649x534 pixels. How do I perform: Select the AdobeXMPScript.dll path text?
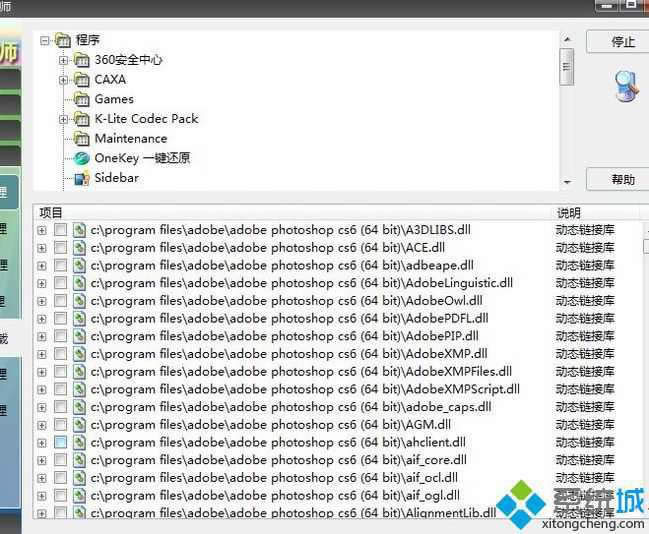click(x=305, y=390)
